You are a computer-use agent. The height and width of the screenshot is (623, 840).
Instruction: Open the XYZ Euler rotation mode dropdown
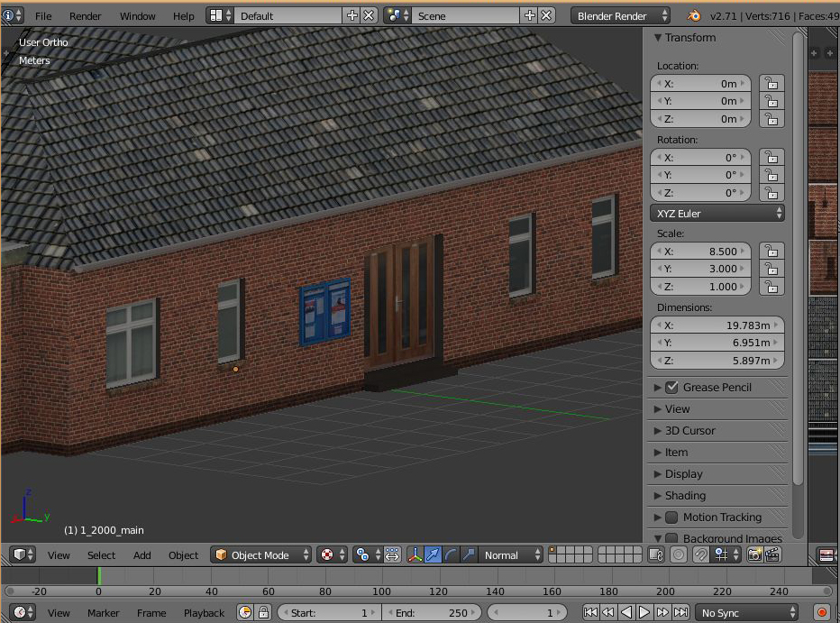click(x=717, y=214)
